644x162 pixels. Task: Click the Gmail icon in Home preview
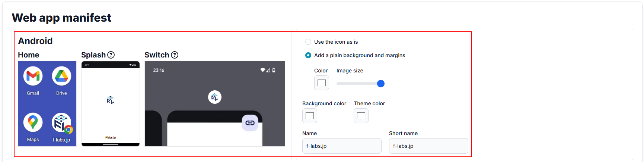click(33, 76)
